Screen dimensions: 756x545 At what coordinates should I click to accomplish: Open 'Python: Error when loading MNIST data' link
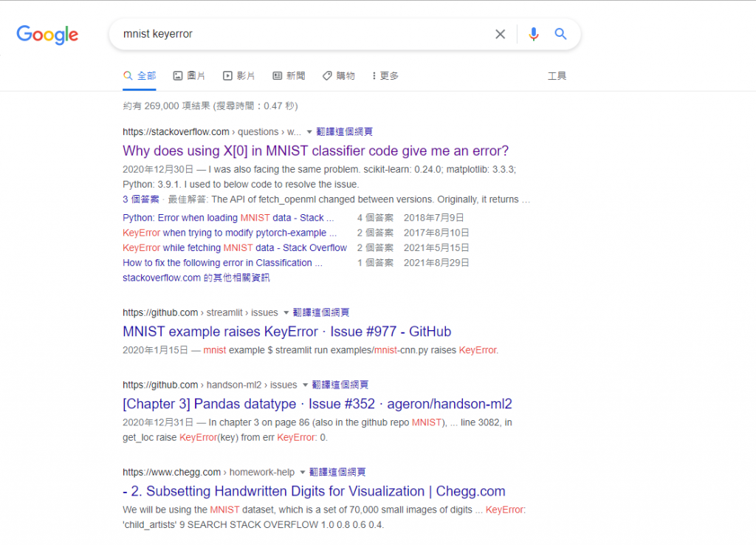(228, 218)
